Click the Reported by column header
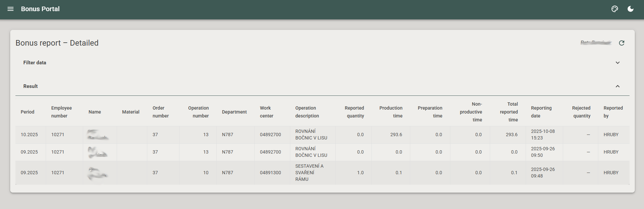Screen dimensions: 644x209 (613, 112)
